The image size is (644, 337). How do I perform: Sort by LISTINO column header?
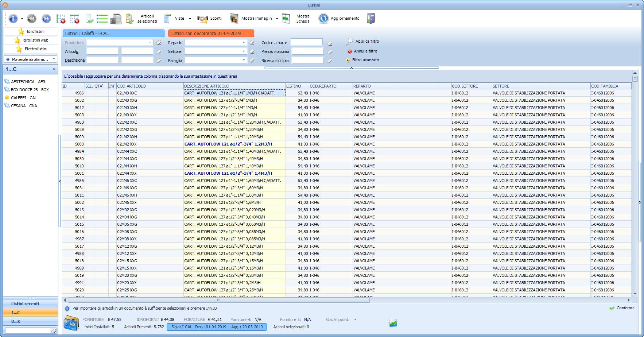297,86
